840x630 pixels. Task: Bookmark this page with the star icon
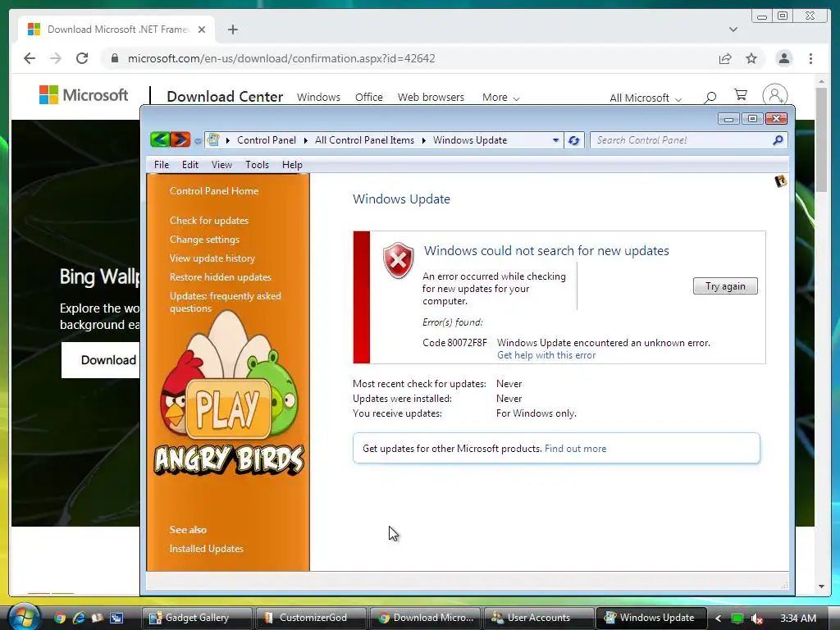[751, 58]
